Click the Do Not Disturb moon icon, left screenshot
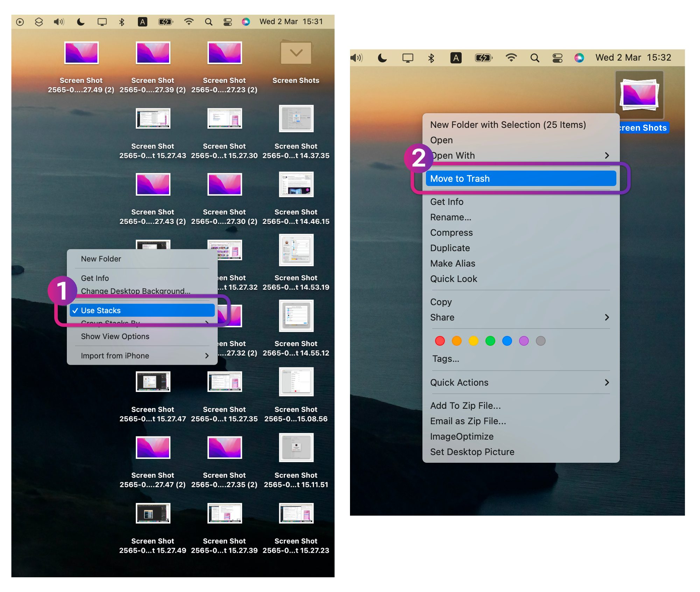 point(81,22)
